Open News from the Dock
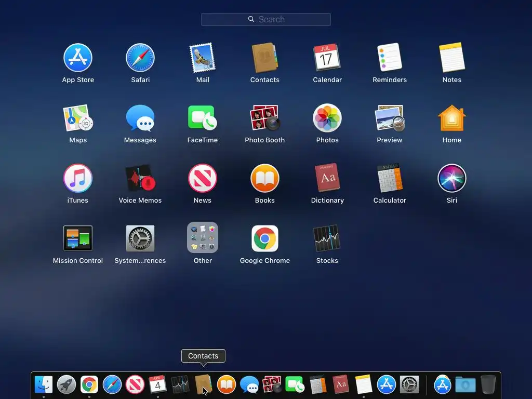Viewport: 532px width, 399px height. [135, 384]
